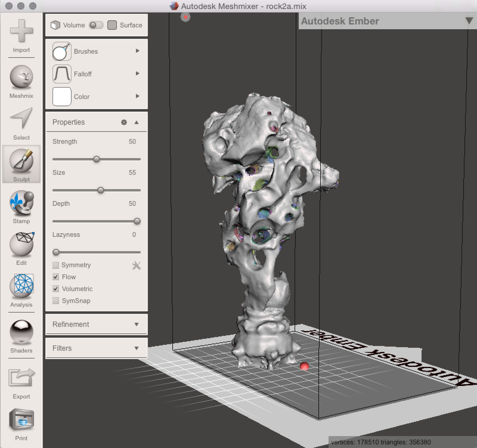The width and height of the screenshot is (477, 448).
Task: Enable the Symmetry checkbox
Action: pos(56,265)
